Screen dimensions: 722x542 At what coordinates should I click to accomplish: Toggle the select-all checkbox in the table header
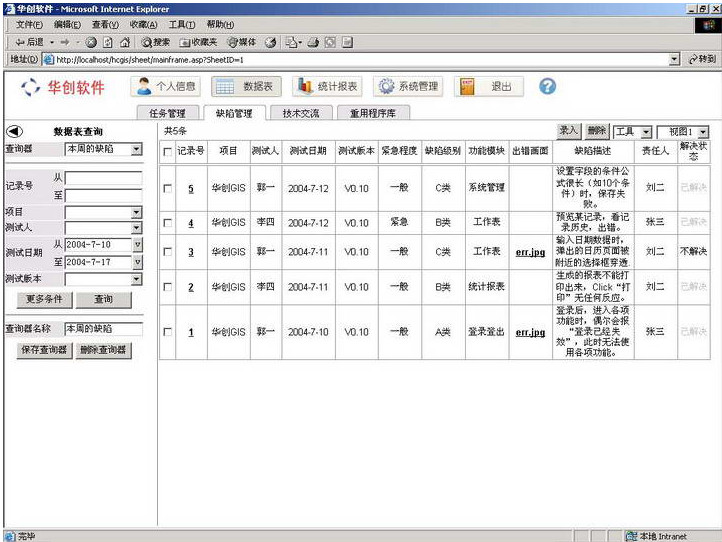point(168,152)
